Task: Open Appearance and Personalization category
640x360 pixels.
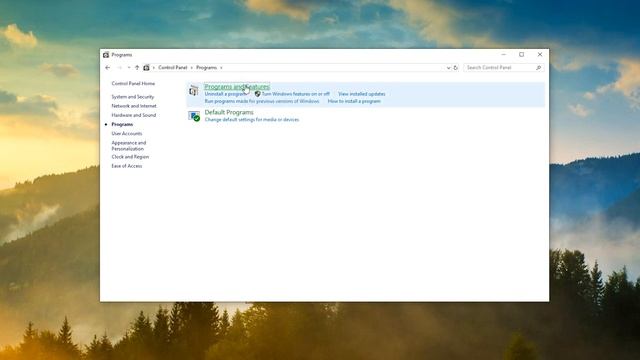Action: tap(129, 146)
